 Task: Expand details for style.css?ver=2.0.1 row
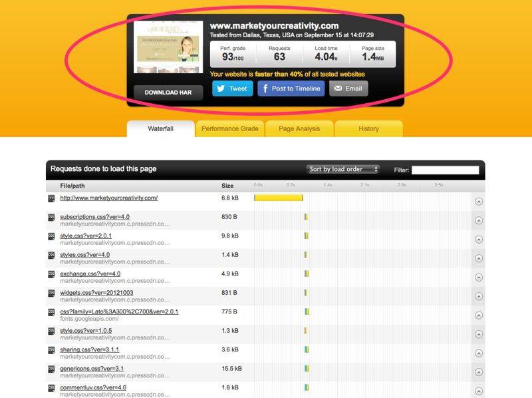coord(479,240)
